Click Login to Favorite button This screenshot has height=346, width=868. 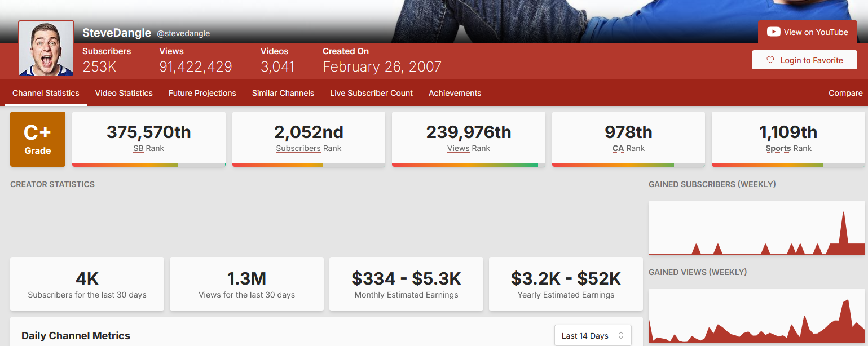(x=804, y=60)
